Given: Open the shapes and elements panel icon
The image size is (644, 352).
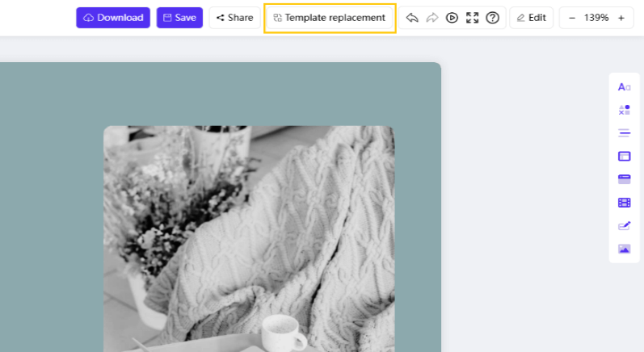Looking at the screenshot, I should tap(624, 110).
